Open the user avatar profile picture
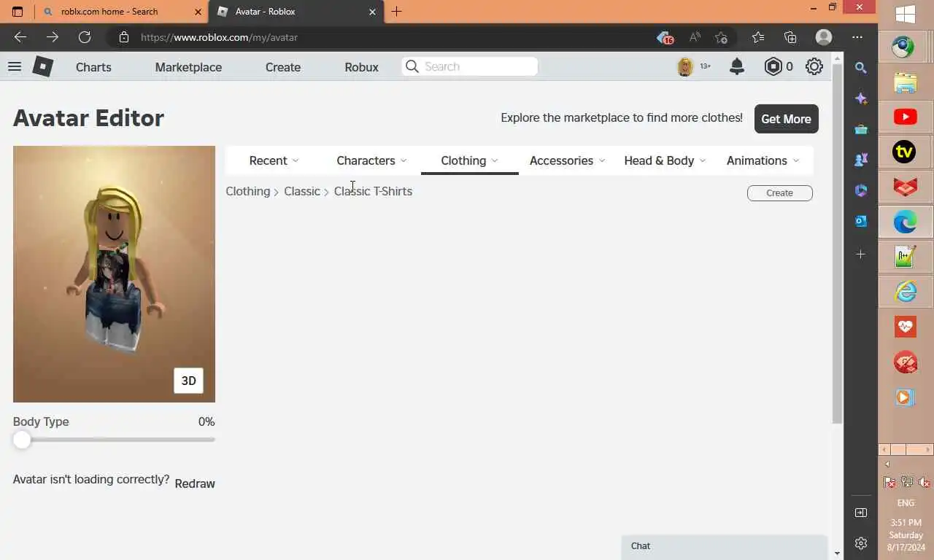 [685, 66]
